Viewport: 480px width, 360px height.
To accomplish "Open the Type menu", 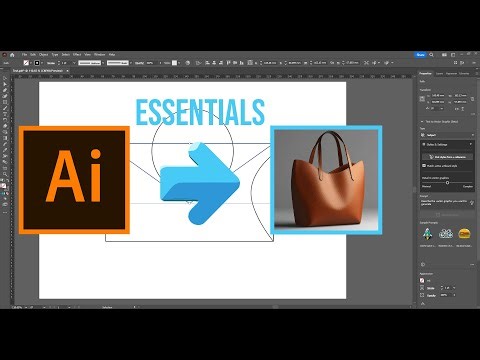I will pos(55,54).
